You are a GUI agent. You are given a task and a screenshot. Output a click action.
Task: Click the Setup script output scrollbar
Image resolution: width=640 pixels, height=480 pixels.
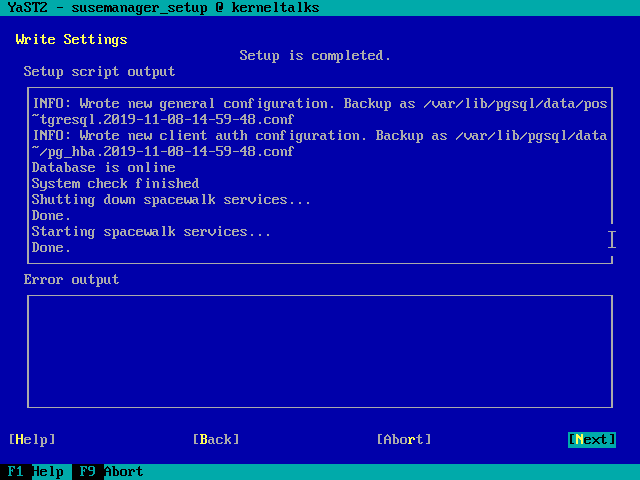click(x=612, y=239)
